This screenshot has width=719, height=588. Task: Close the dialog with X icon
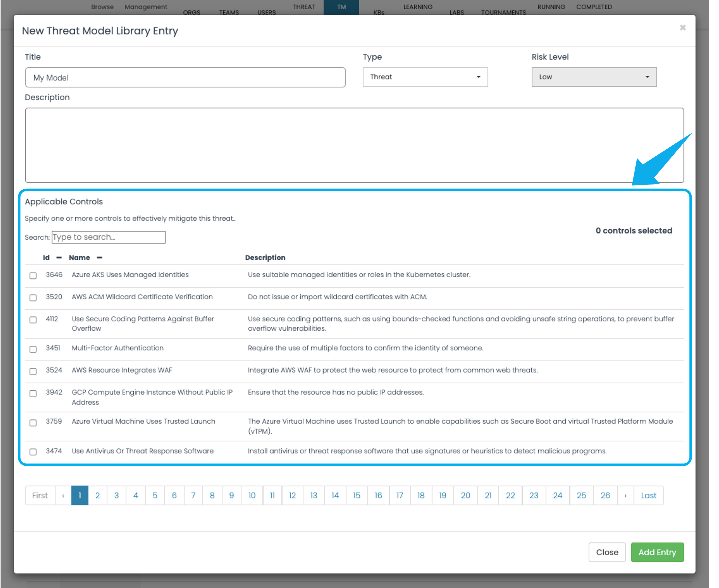click(x=682, y=28)
